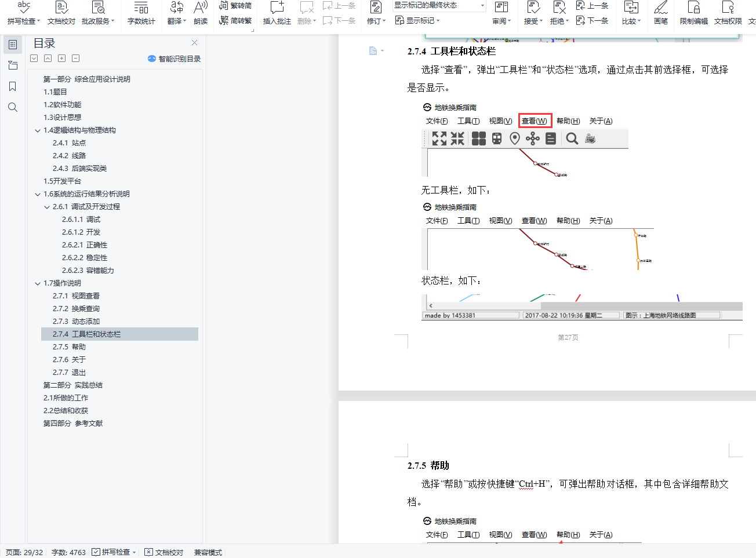Jump to 2.7.5 帮助 in outline
The width and height of the screenshot is (756, 558).
coord(69,347)
